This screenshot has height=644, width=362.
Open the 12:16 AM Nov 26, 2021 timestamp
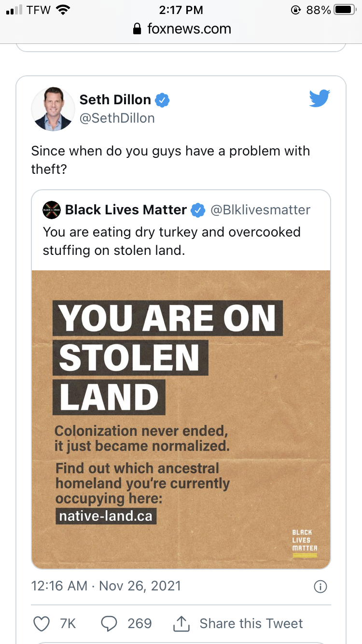coord(106,586)
